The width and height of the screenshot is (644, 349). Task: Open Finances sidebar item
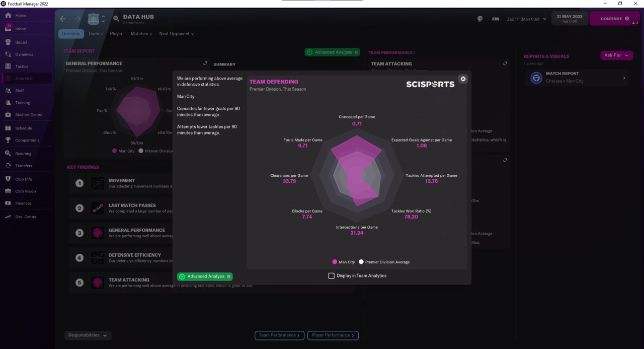(x=23, y=203)
